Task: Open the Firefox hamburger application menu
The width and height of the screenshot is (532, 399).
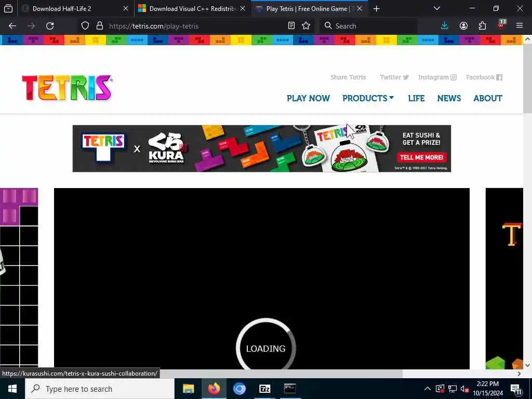Action: (x=519, y=26)
